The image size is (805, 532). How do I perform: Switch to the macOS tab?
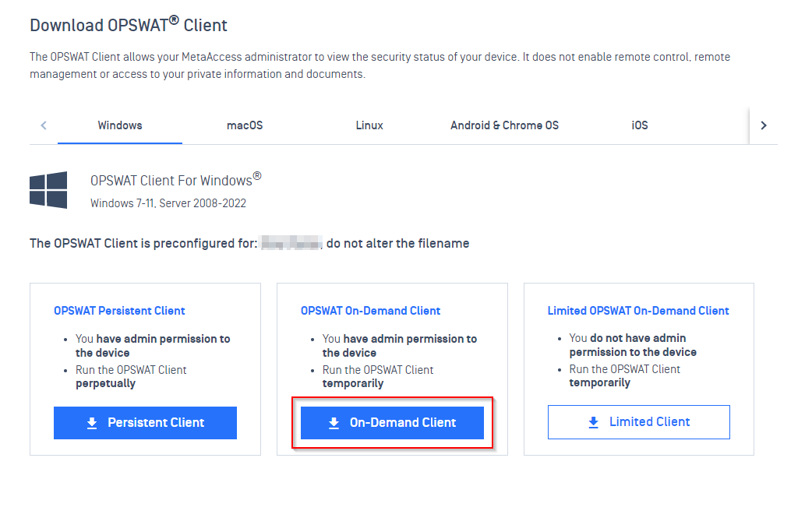click(x=245, y=125)
